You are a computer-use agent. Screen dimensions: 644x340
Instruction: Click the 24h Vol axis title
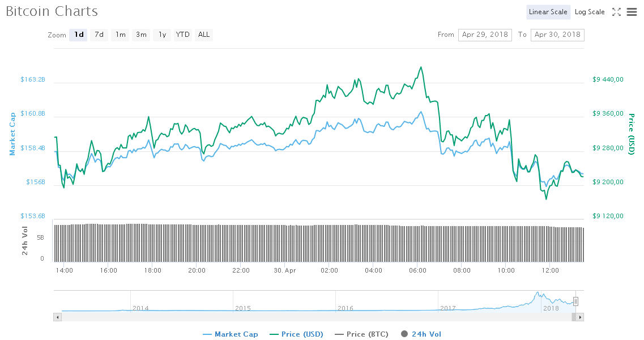pyautogui.click(x=25, y=240)
